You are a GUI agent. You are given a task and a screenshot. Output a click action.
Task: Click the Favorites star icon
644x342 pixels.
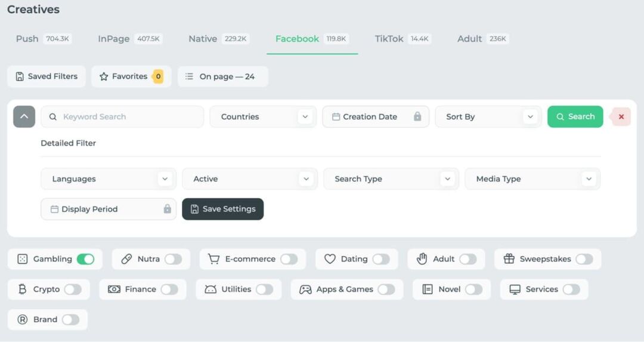[x=104, y=76]
